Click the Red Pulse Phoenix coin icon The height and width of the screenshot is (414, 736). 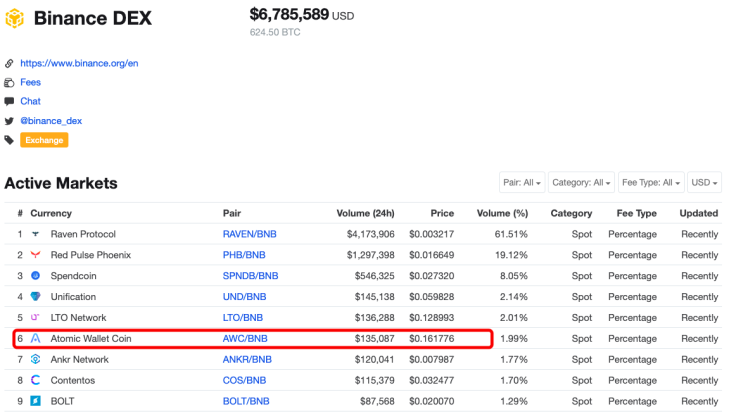point(36,255)
